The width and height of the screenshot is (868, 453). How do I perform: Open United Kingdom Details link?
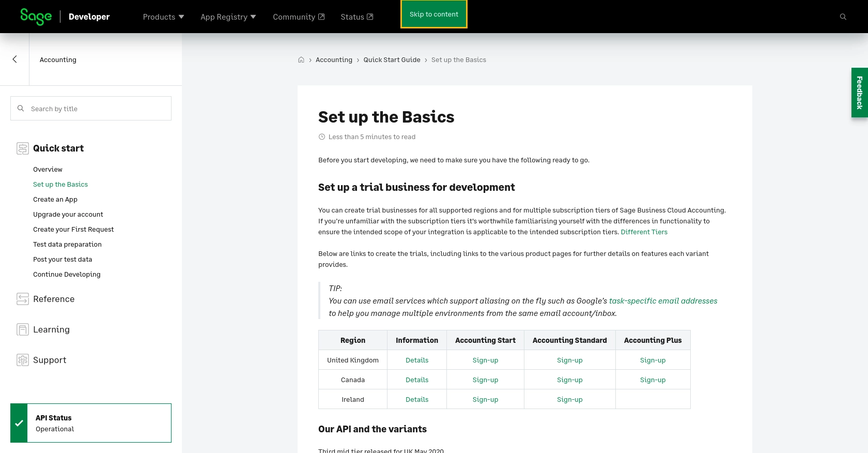click(x=417, y=360)
